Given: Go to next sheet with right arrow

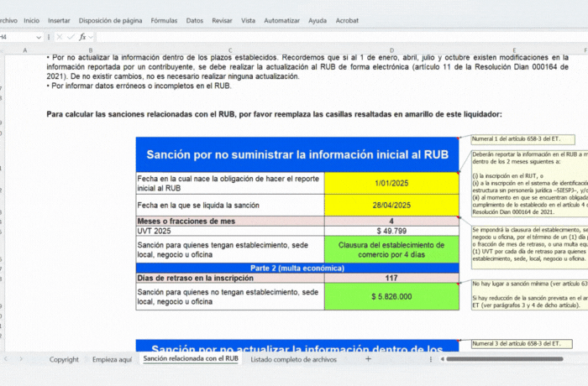Looking at the screenshot, I should point(21,359).
